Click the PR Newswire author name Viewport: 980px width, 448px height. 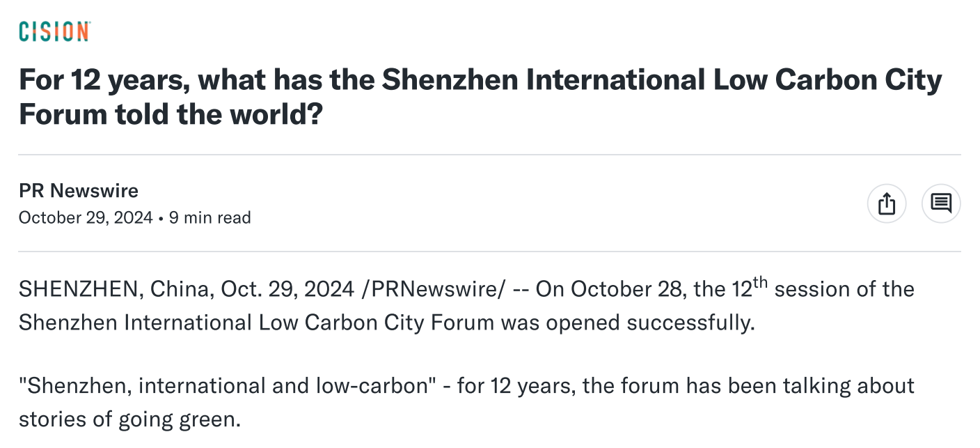click(x=79, y=190)
